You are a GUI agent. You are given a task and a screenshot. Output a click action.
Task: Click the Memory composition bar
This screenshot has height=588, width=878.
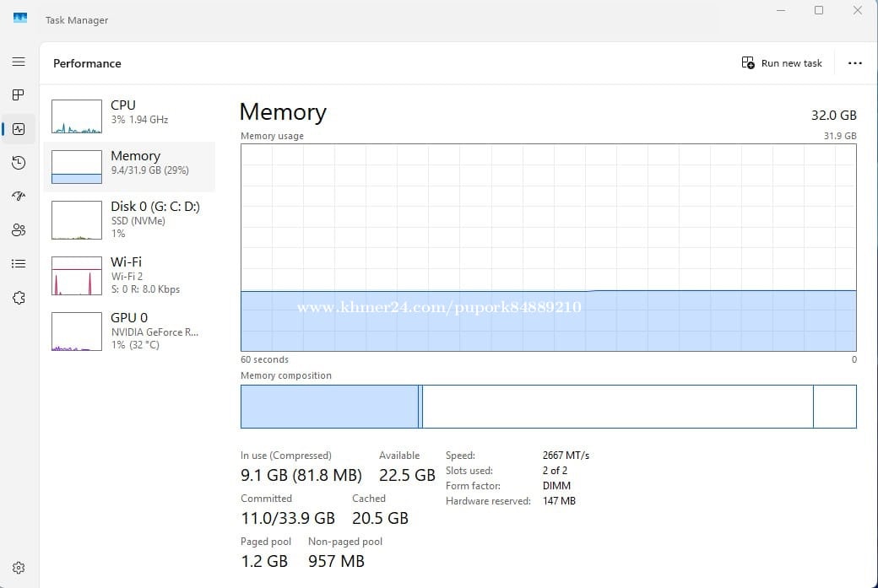click(548, 407)
